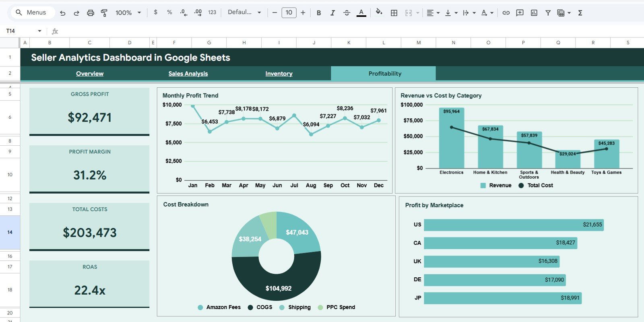Click the PPC Spend legend entry
644x322 pixels.
coord(336,308)
